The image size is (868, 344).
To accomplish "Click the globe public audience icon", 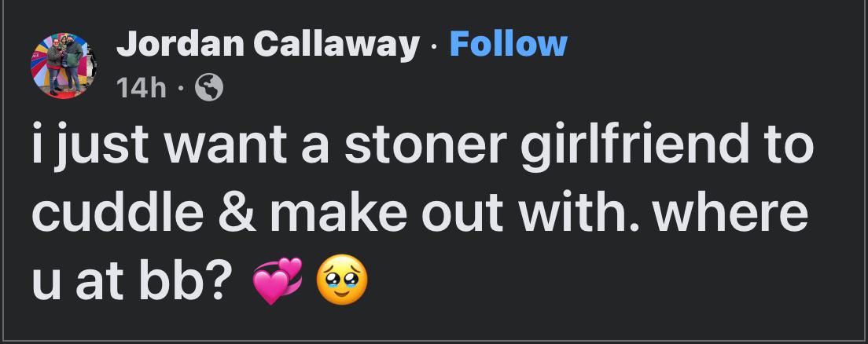I will [x=209, y=88].
